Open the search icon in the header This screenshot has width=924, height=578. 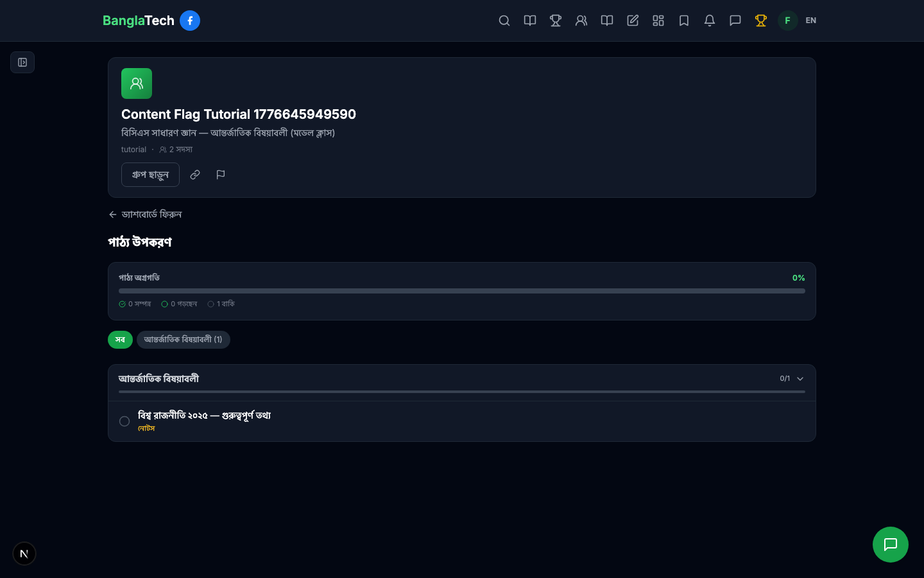click(504, 21)
